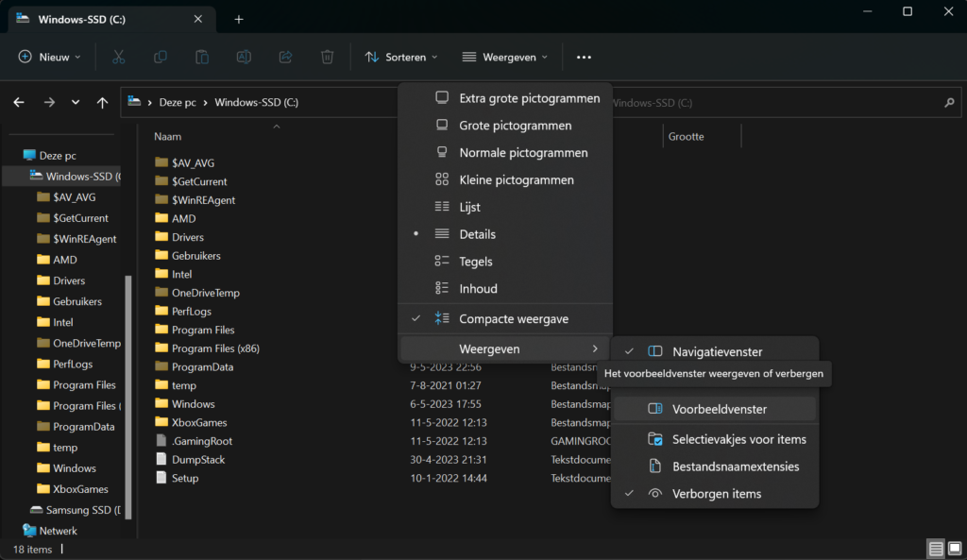Screen dimensions: 967x560
Task: Select Program Files (x86) folder in file list
Action: coord(215,348)
